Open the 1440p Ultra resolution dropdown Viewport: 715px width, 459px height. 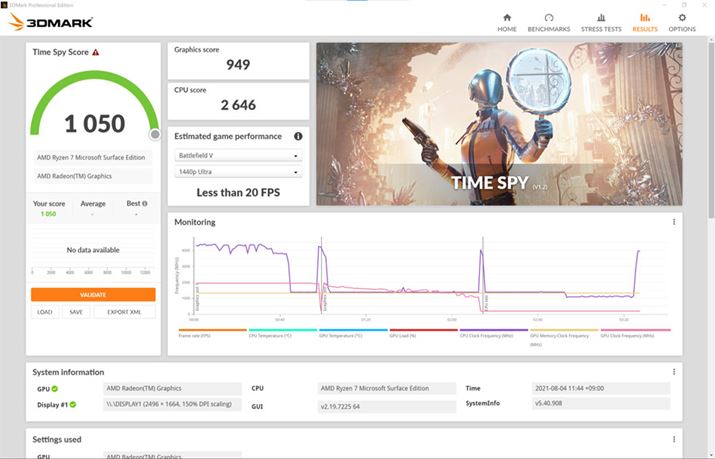tap(238, 172)
